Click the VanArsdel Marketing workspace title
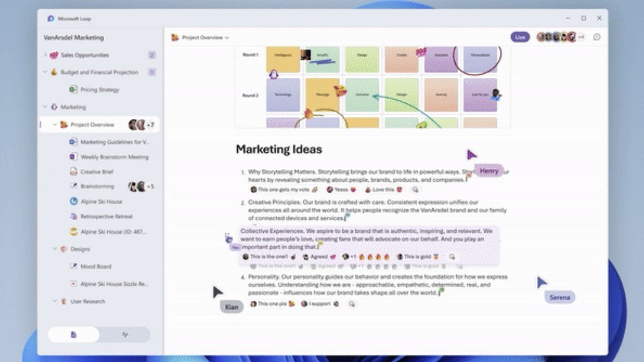The image size is (644, 362). [74, 37]
